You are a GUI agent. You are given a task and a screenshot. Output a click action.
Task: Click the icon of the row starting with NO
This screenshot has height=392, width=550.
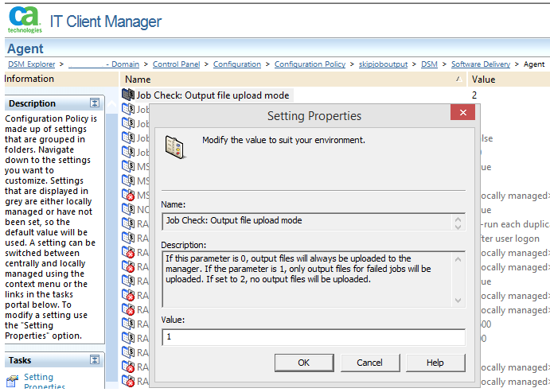[128, 210]
